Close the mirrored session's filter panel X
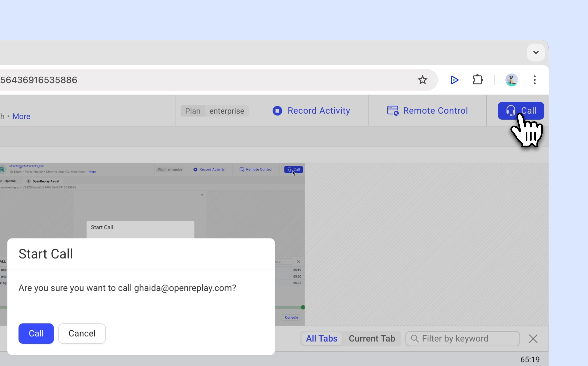This screenshot has width=588, height=366. [x=298, y=261]
